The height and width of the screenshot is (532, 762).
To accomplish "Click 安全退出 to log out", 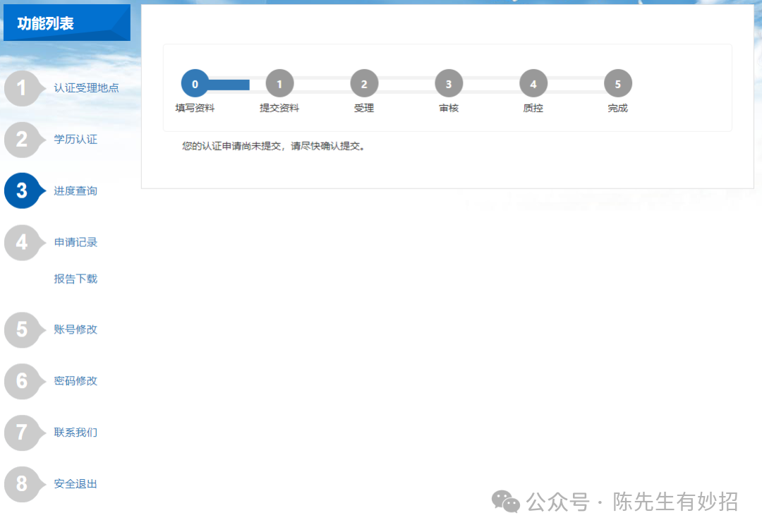I will [75, 484].
